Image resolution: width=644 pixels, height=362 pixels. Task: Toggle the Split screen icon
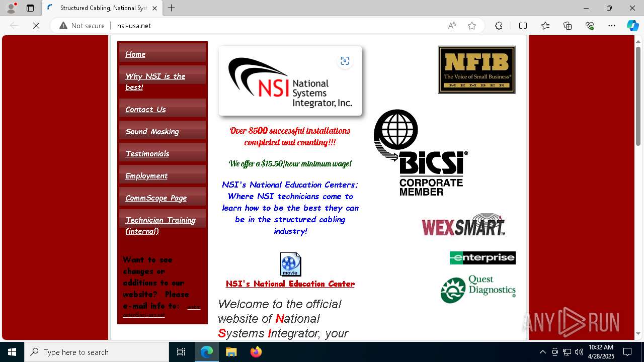click(x=523, y=26)
